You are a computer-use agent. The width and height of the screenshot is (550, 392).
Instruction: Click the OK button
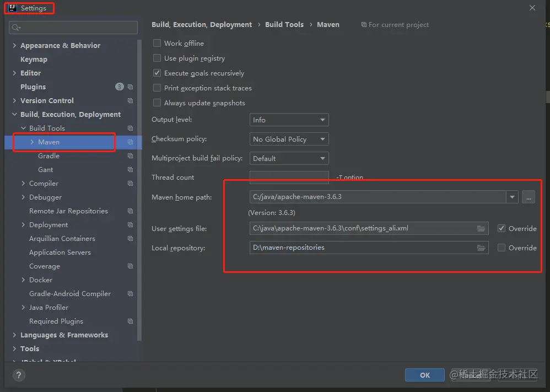[x=424, y=375]
